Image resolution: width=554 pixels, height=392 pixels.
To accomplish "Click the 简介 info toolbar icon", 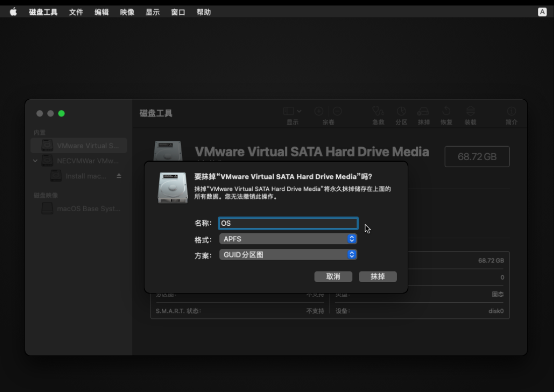I will pyautogui.click(x=511, y=111).
